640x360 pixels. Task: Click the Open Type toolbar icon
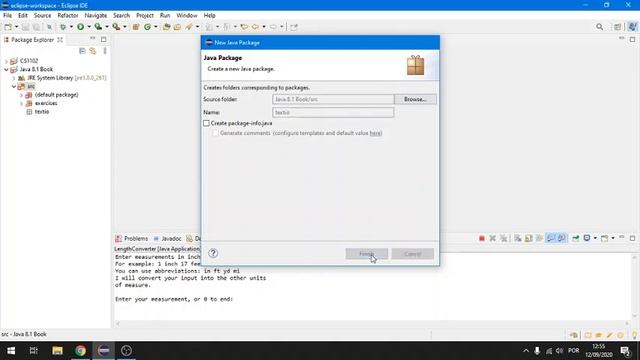167,27
